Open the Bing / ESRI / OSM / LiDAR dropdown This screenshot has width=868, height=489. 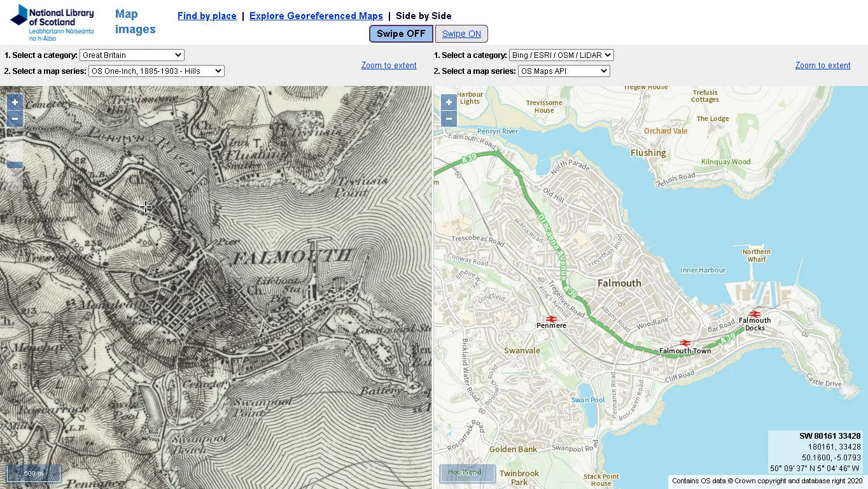pos(561,55)
